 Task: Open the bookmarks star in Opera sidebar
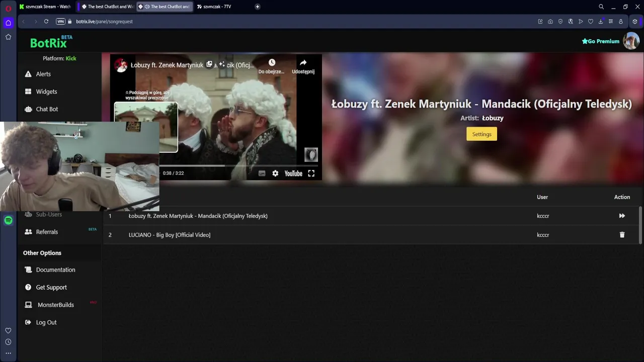point(8,37)
